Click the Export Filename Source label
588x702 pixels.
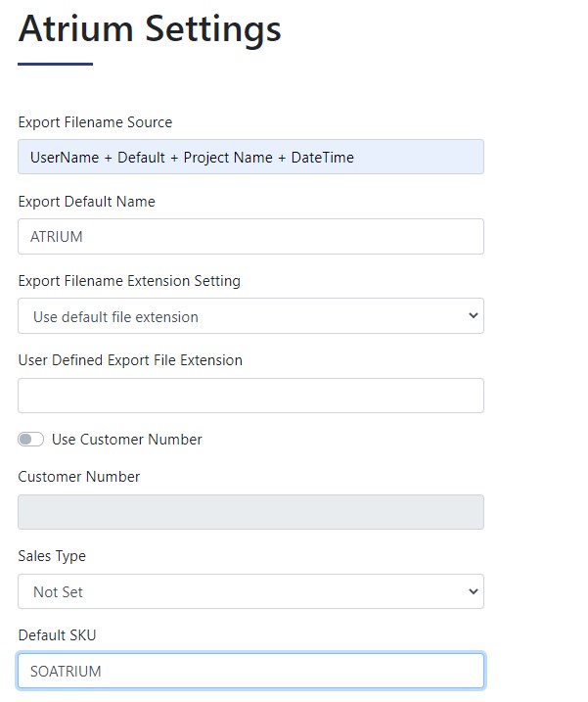tap(95, 122)
